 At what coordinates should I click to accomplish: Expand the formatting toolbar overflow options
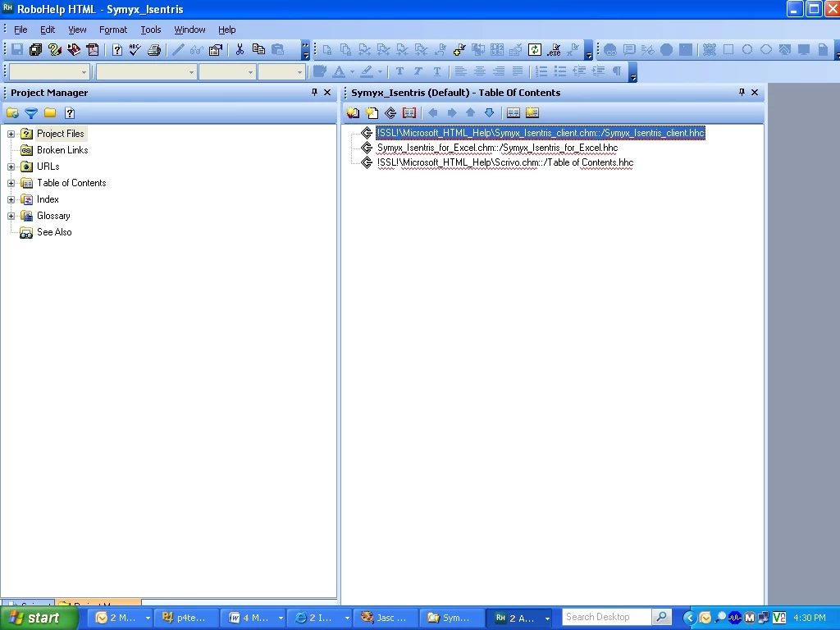click(x=632, y=72)
